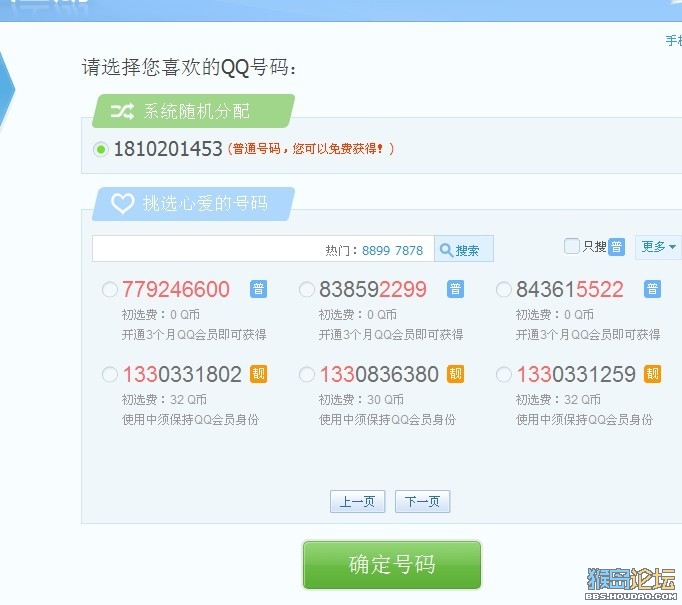The height and width of the screenshot is (605, 682).
Task: Select QQ number 1330331802 radio button
Action: pos(110,374)
